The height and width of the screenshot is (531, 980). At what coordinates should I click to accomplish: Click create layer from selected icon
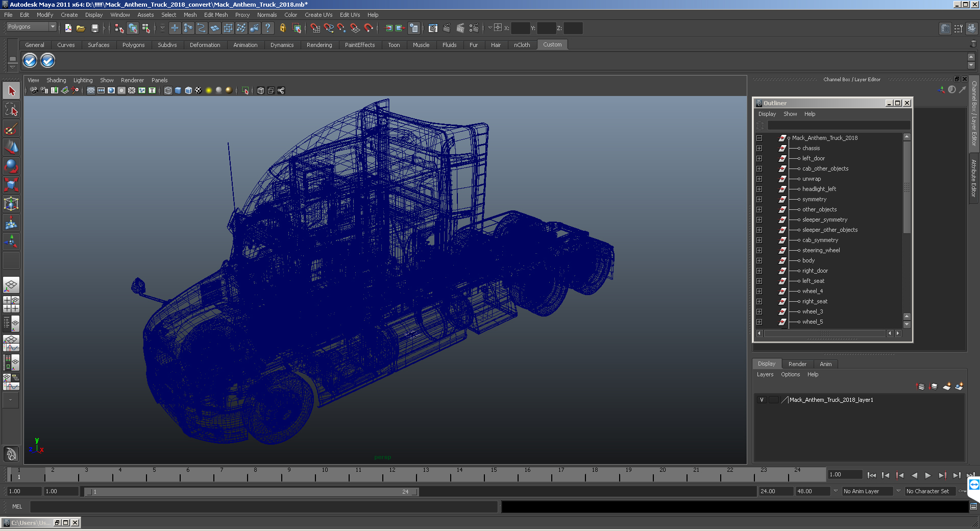point(959,387)
